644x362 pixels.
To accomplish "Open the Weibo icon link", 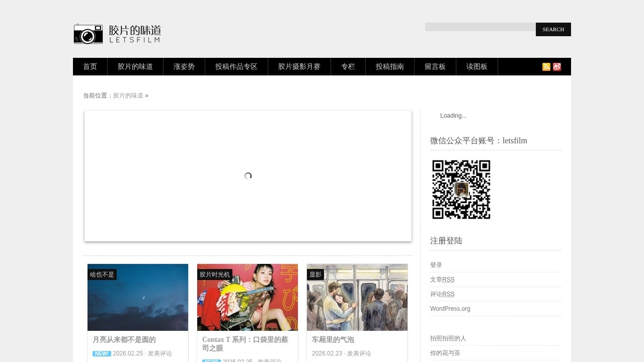I will [x=557, y=67].
